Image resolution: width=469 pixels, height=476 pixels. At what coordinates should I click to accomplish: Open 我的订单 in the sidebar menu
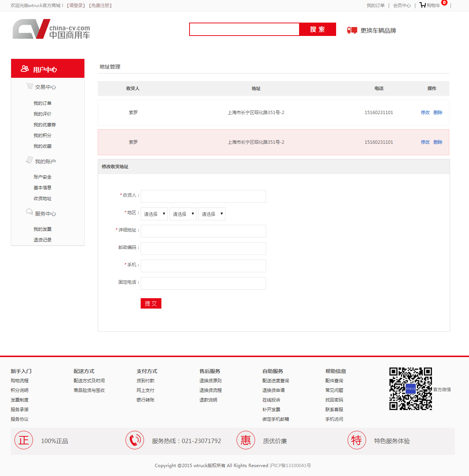(x=43, y=103)
